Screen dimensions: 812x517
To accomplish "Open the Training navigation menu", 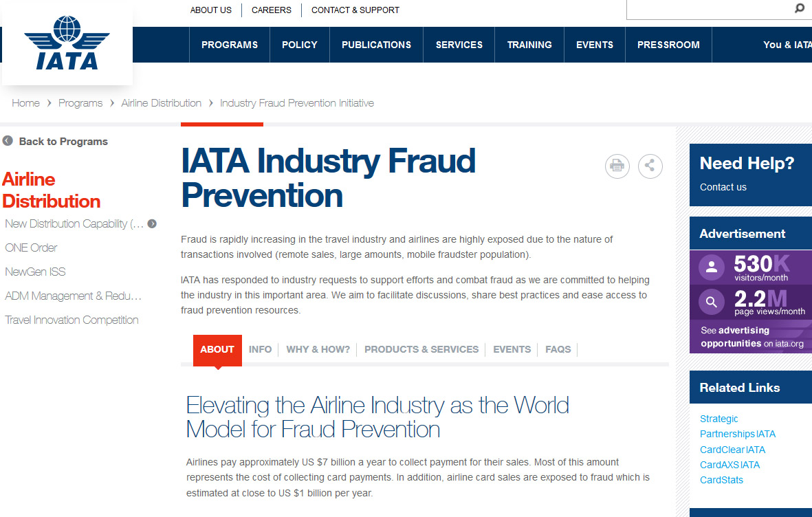I will [x=529, y=45].
